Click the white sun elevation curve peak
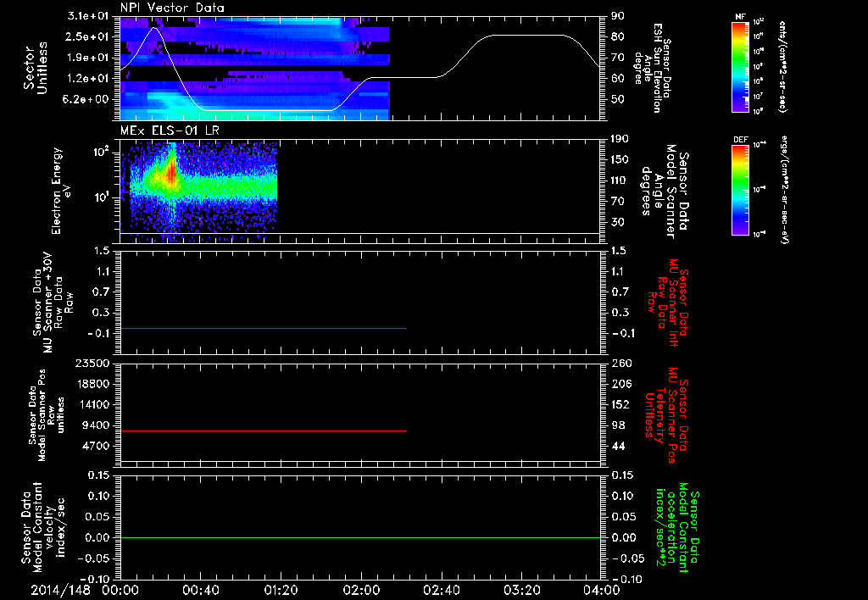This screenshot has height=600, width=868. tap(154, 28)
